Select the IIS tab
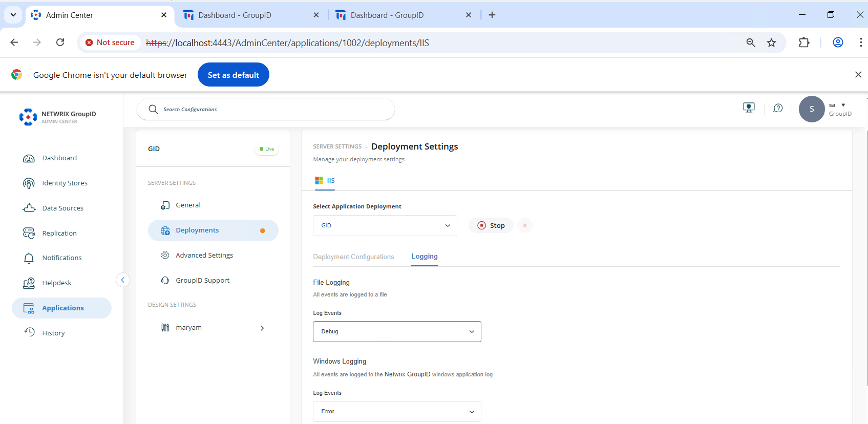The width and height of the screenshot is (868, 424). pos(325,181)
